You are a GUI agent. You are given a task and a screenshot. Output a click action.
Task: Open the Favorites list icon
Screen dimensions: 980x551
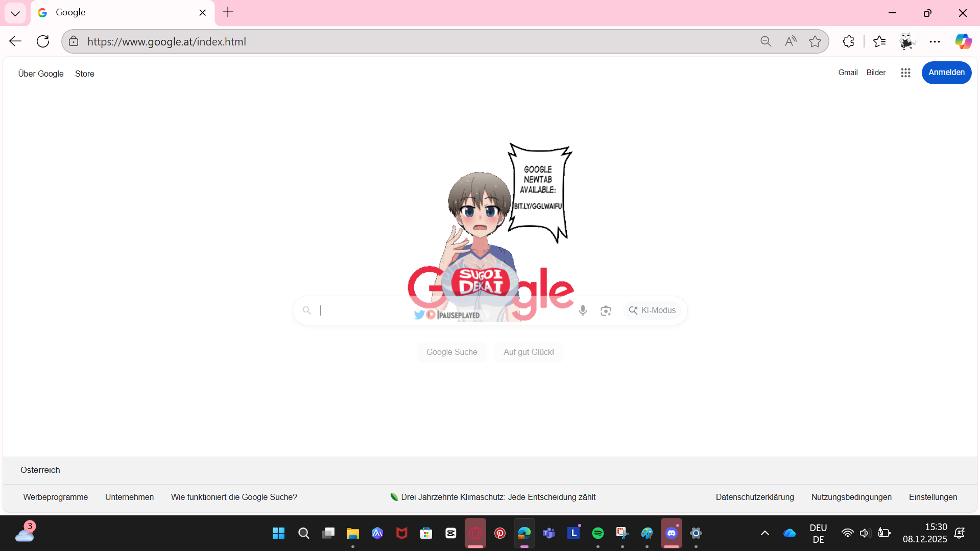point(879,42)
